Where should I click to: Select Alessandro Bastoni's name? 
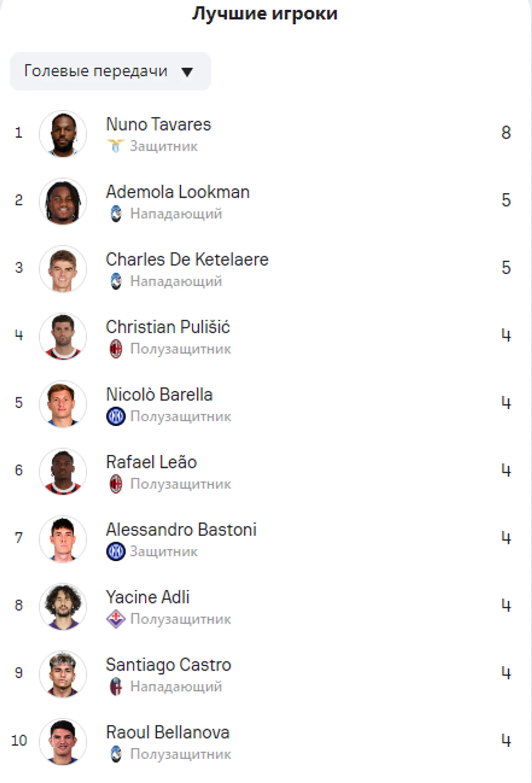pyautogui.click(x=181, y=530)
